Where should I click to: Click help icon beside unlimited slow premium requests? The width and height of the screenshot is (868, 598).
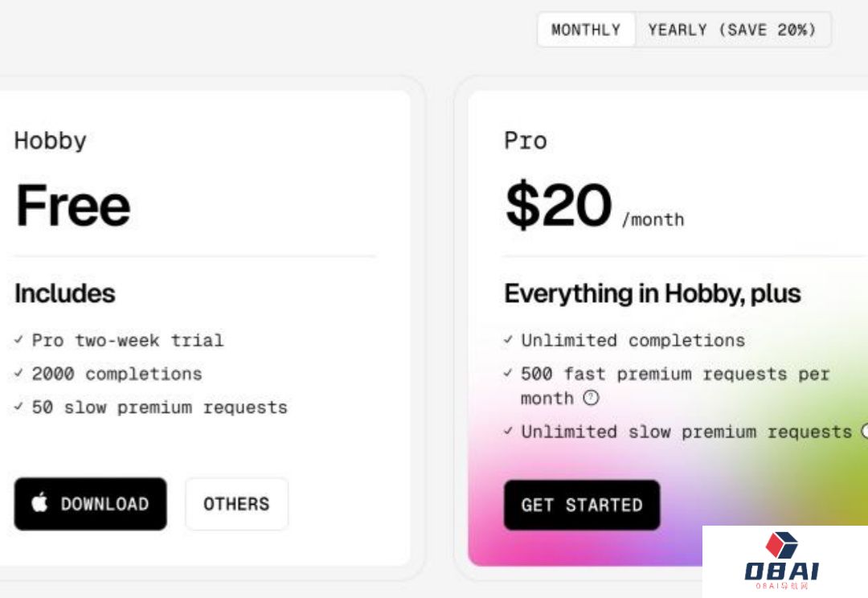click(x=865, y=431)
